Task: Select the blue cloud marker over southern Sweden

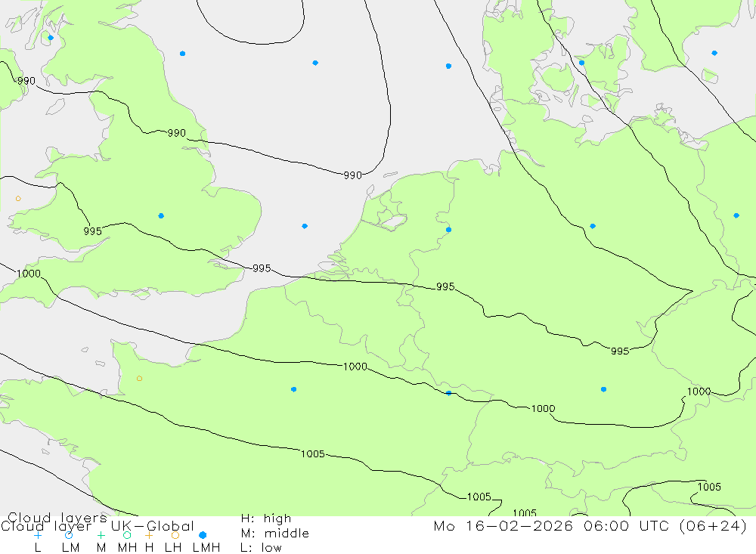Action: pyautogui.click(x=714, y=53)
